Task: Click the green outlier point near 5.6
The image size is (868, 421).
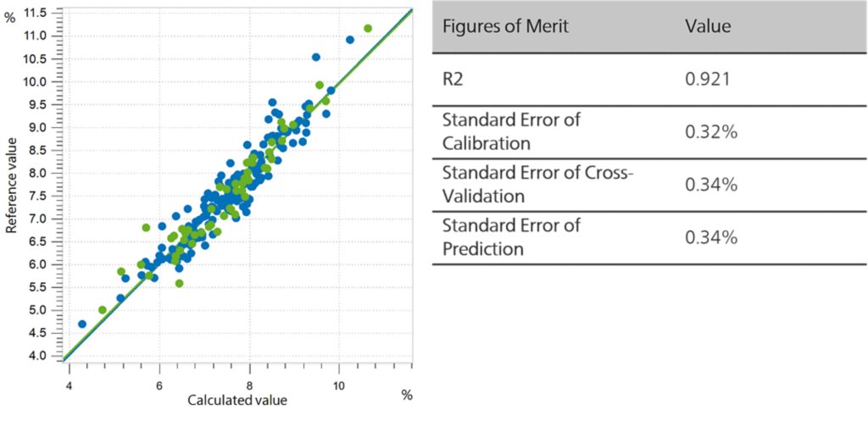Action: (179, 283)
